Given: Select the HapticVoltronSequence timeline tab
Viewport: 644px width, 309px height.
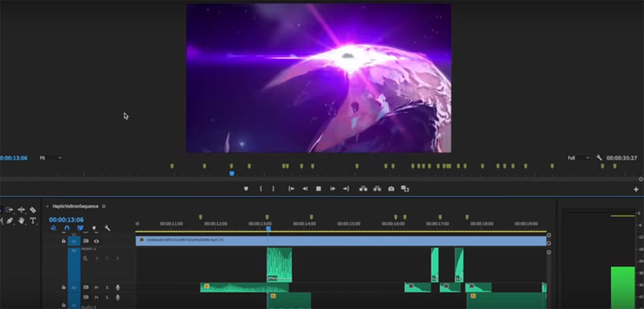Looking at the screenshot, I should [x=75, y=207].
